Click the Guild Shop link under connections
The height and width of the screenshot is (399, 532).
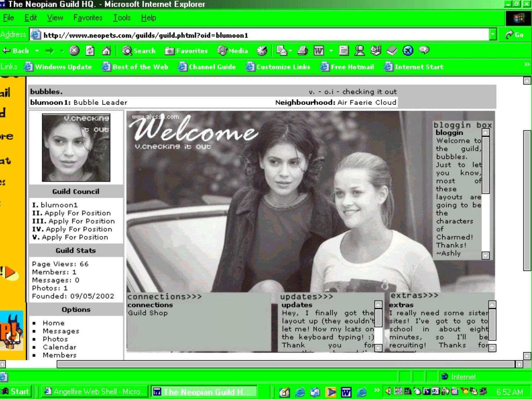pos(148,313)
